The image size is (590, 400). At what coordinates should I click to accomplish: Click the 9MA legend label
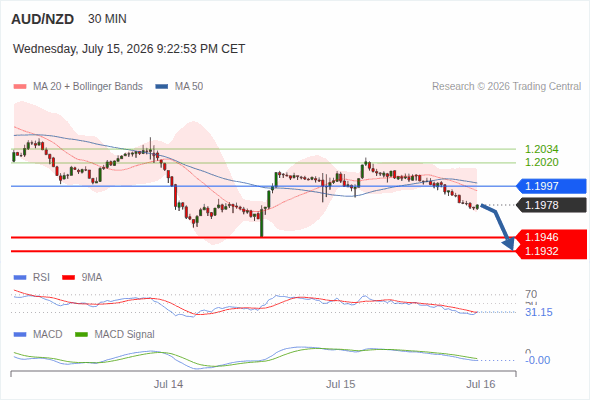(92, 277)
